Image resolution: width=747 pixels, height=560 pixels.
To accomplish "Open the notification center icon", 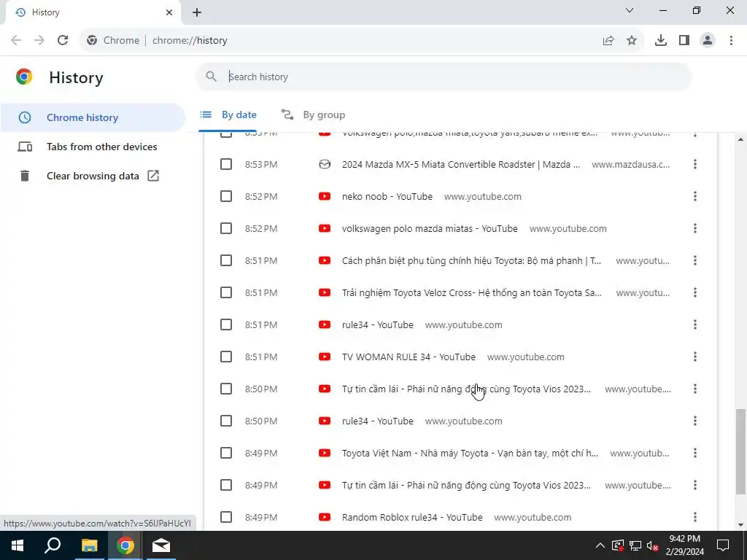I will [x=723, y=545].
